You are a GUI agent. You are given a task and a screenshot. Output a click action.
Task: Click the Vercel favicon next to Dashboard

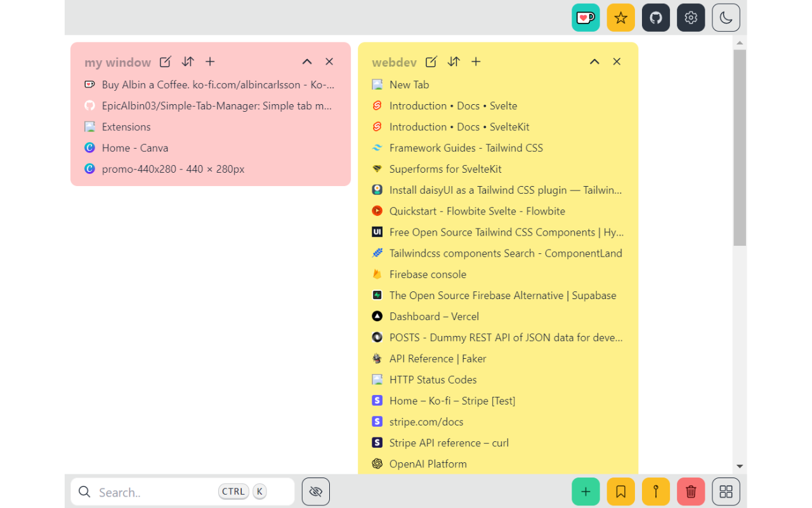tap(377, 316)
